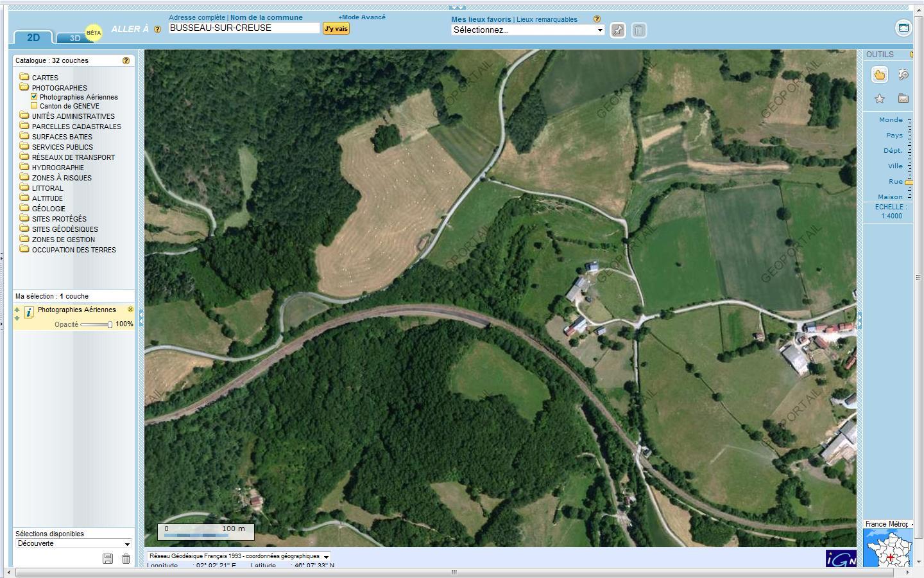This screenshot has width=924, height=578.
Task: Uncheck Photographies Aériennes layer checkbox
Action: click(x=35, y=97)
